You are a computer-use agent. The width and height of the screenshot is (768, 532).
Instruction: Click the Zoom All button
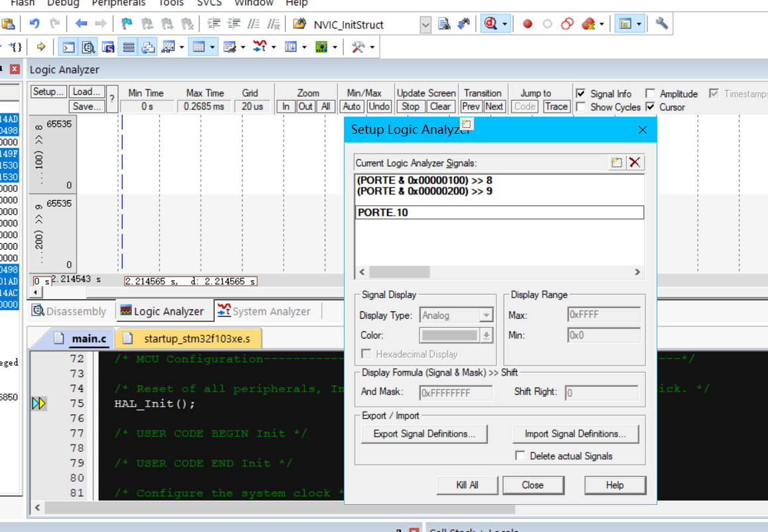coord(326,106)
